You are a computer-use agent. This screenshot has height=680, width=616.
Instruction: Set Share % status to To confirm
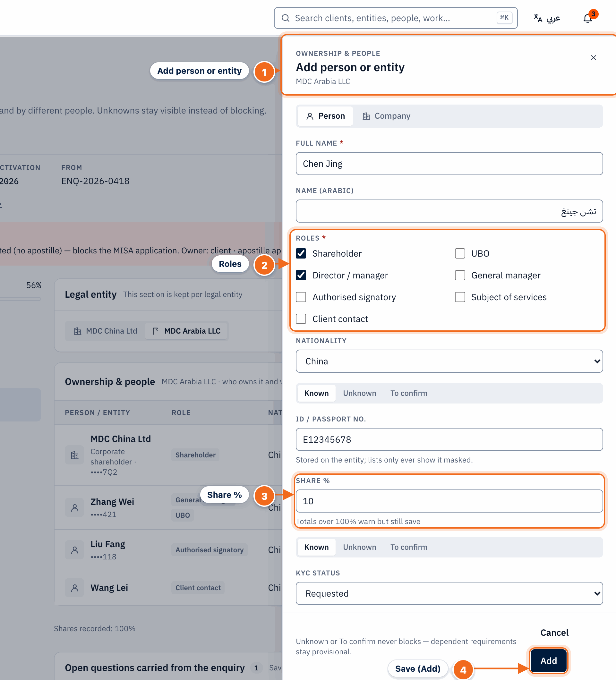408,547
